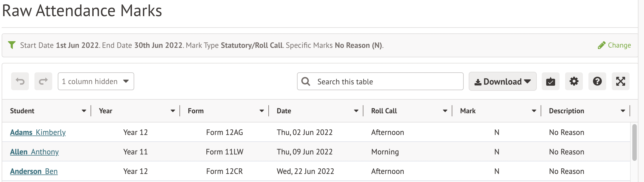Expand table to fullscreen
The width and height of the screenshot is (644, 182).
[620, 81]
